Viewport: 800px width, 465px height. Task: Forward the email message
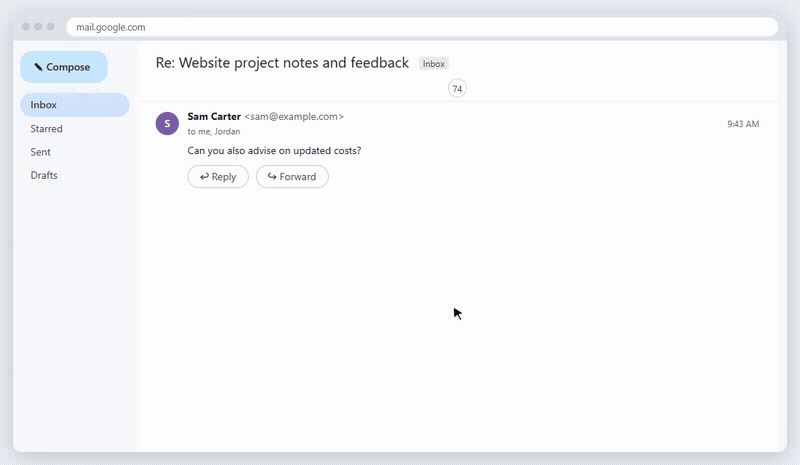292,177
